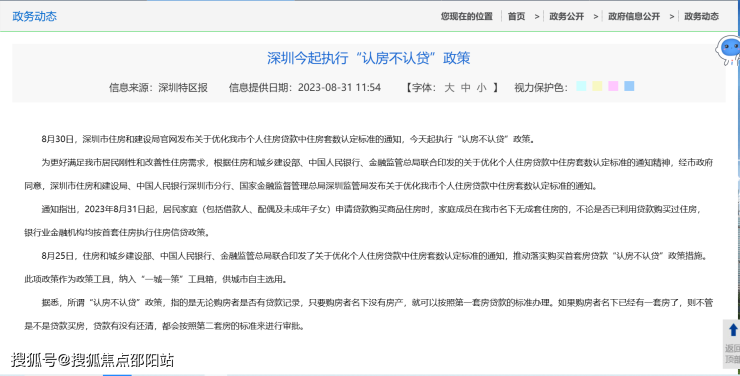740x376 pixels.
Task: Click the 【字体： label
Action: 420,88
